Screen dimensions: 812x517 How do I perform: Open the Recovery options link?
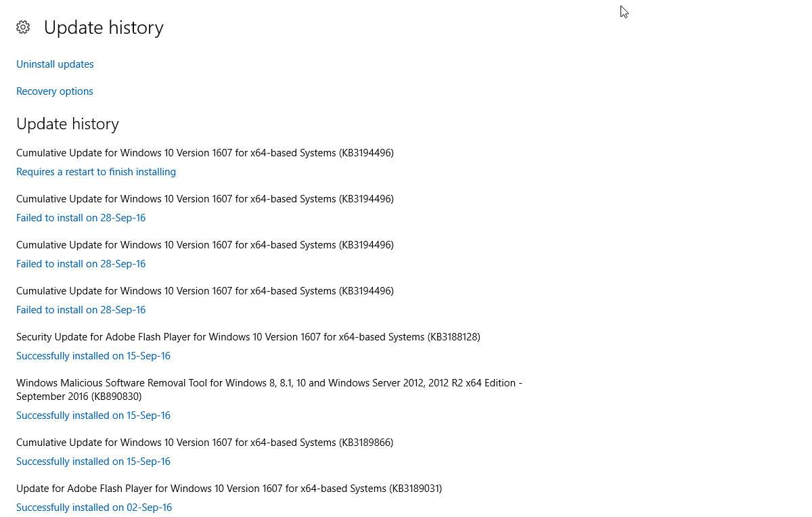pos(55,91)
